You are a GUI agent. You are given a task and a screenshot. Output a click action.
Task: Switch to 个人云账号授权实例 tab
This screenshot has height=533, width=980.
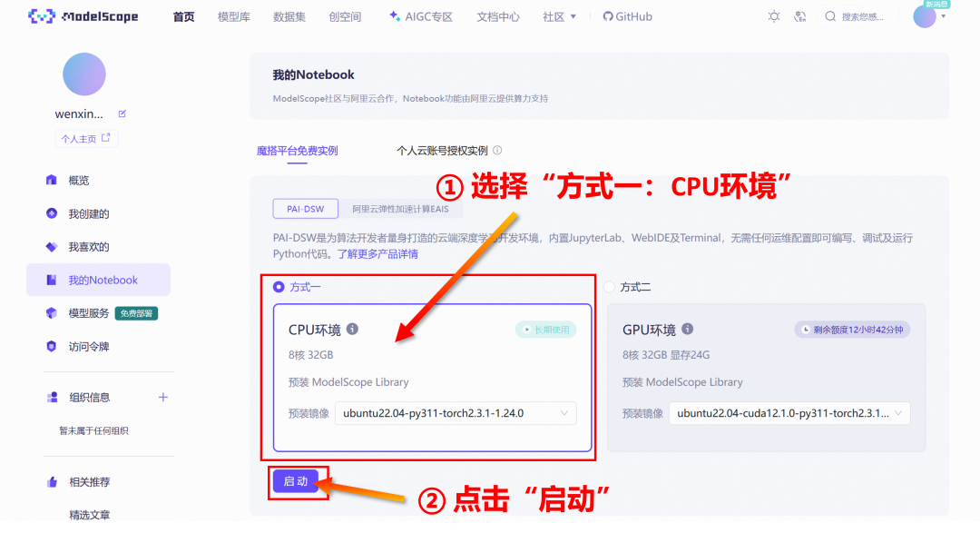click(442, 151)
